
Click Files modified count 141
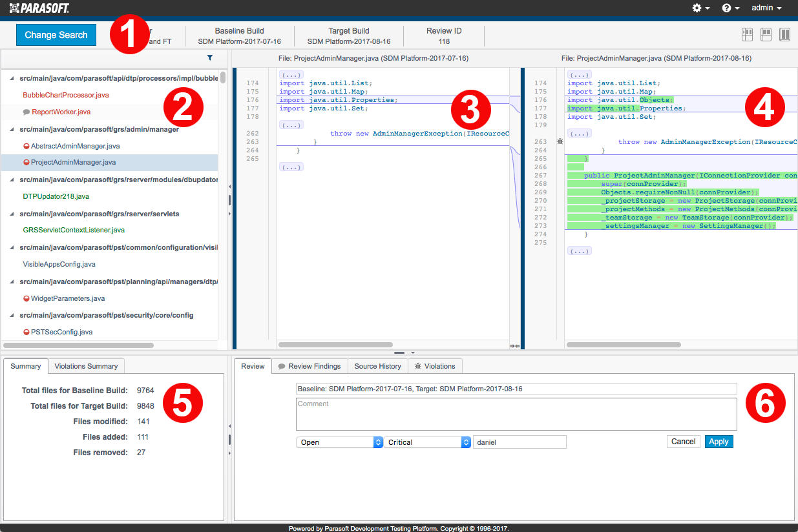(x=143, y=422)
